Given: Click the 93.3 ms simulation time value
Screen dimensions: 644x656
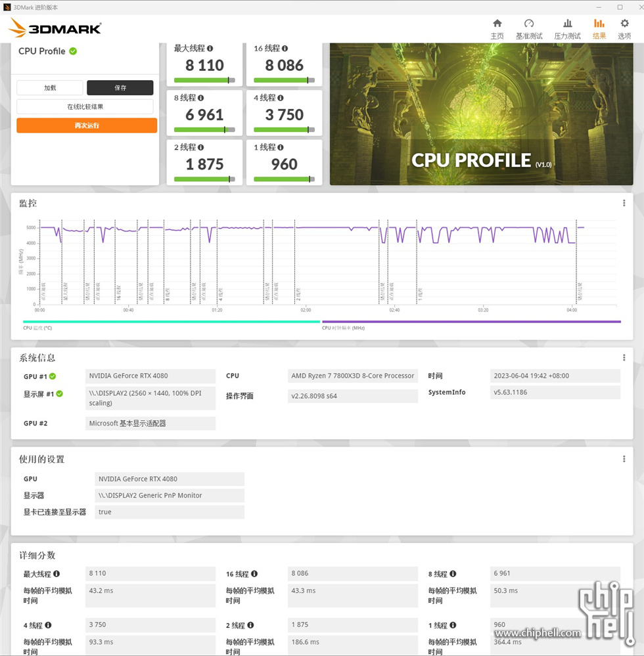Looking at the screenshot, I should tap(150, 645).
